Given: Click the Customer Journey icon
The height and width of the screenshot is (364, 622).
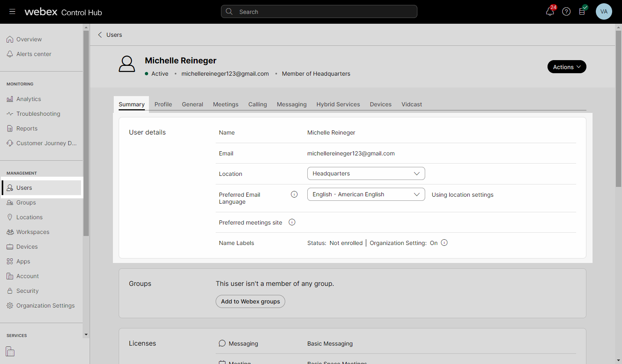Looking at the screenshot, I should [10, 143].
